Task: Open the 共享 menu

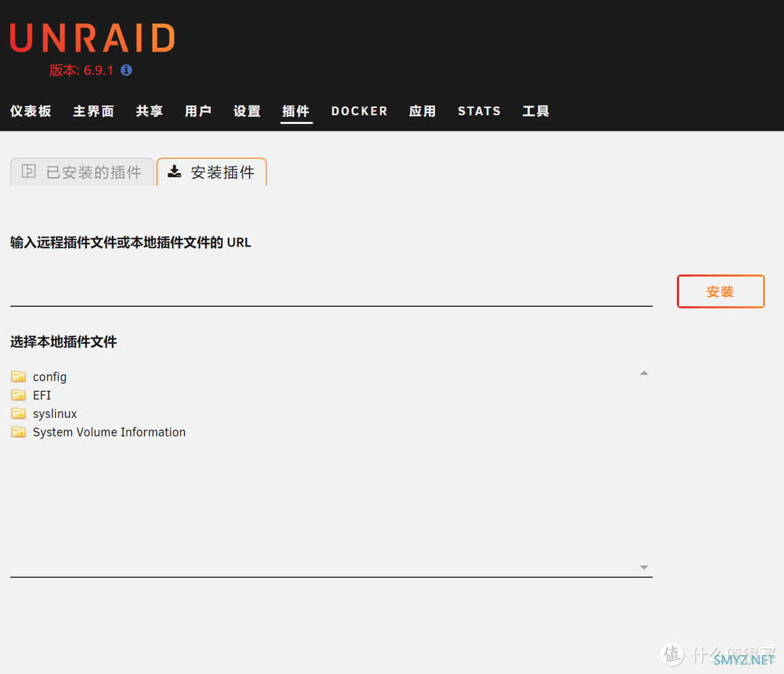Action: (150, 111)
